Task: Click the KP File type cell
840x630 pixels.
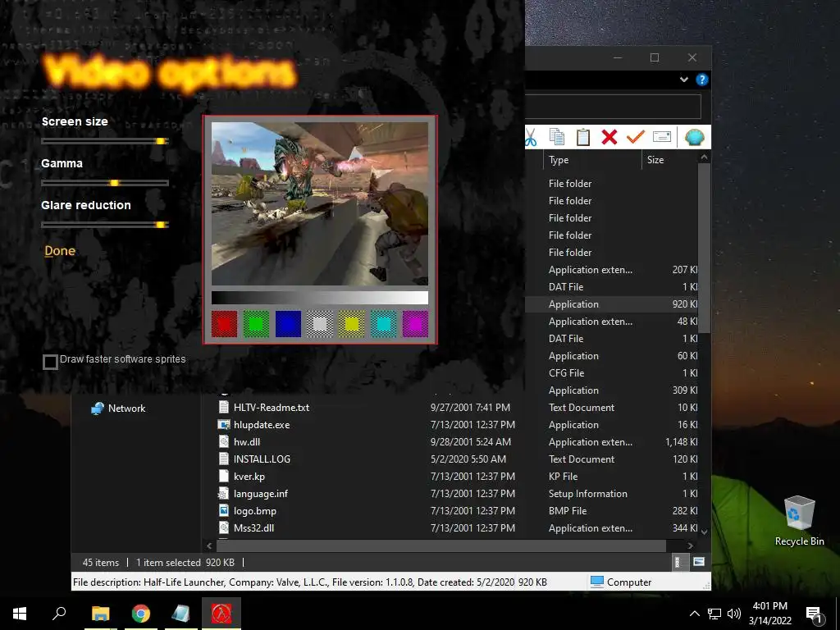Action: coord(563,477)
